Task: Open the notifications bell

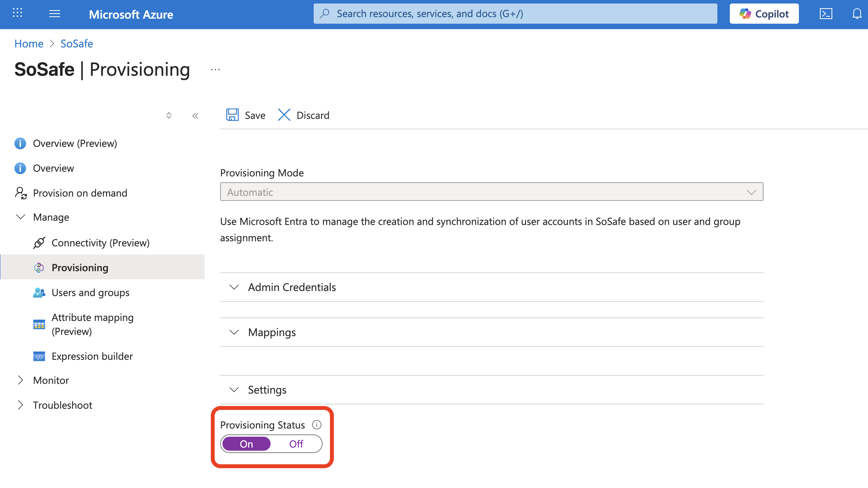Action: [857, 14]
